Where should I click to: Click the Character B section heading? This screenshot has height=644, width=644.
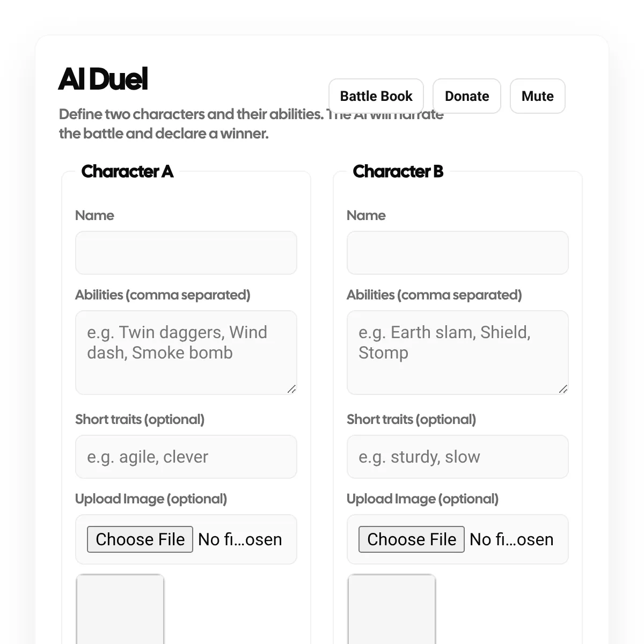[x=398, y=171]
